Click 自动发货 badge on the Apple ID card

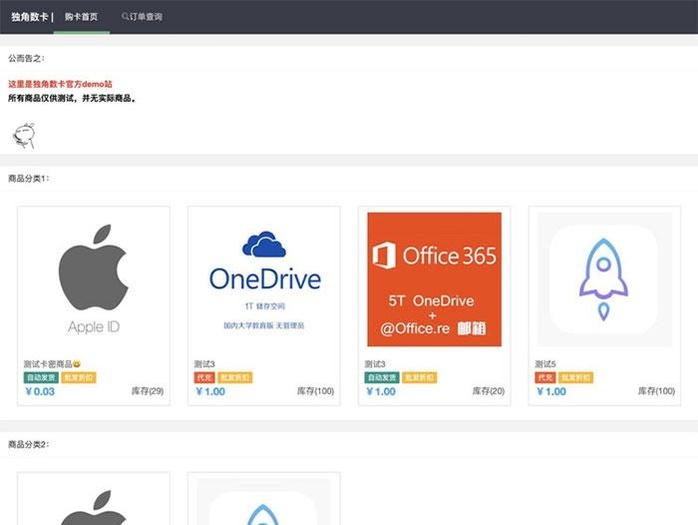(x=41, y=378)
